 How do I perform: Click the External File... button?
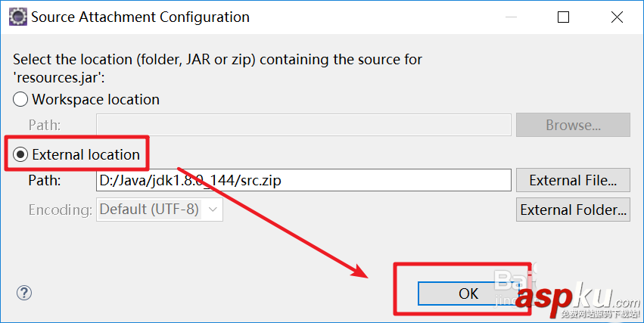(x=573, y=180)
